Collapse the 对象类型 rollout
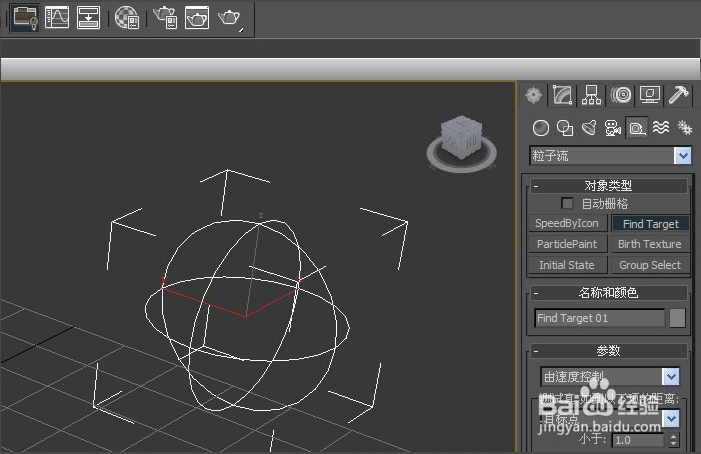 [x=608, y=185]
